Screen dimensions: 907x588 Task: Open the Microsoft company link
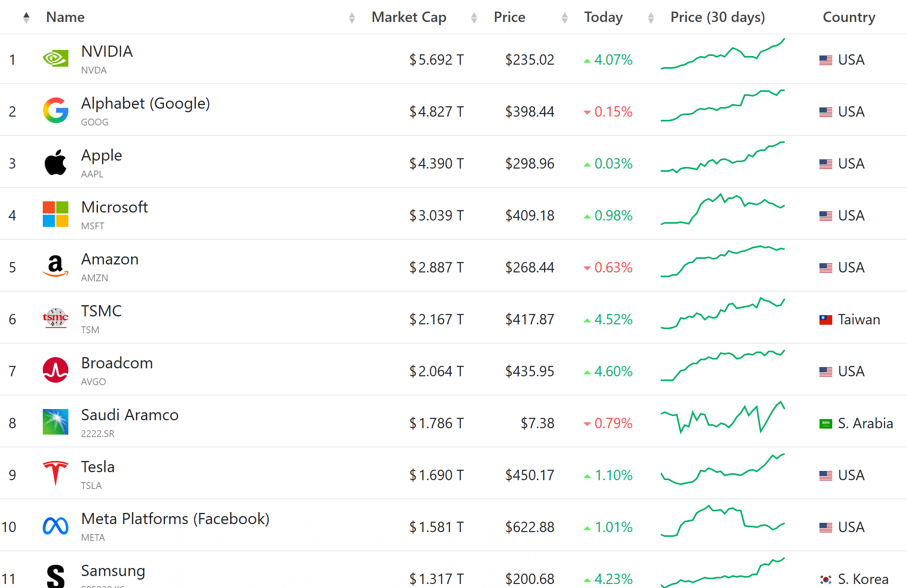114,207
